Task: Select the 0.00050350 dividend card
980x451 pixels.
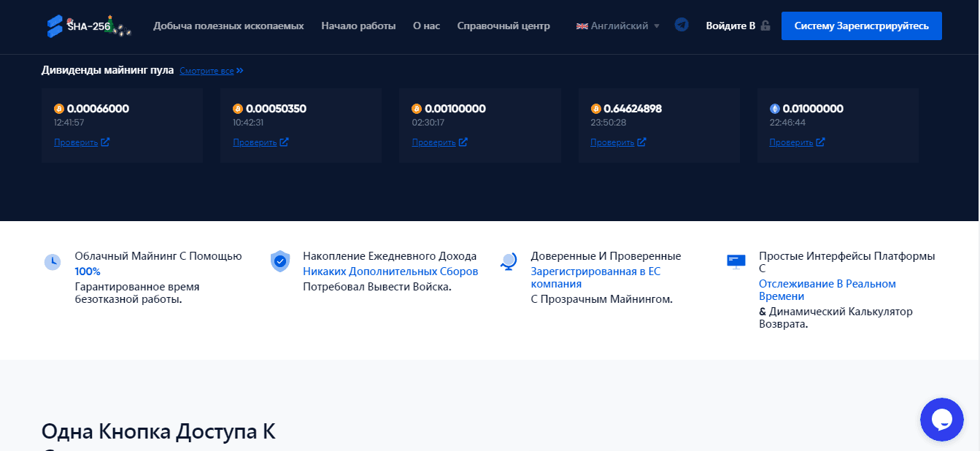Action: 301,126
